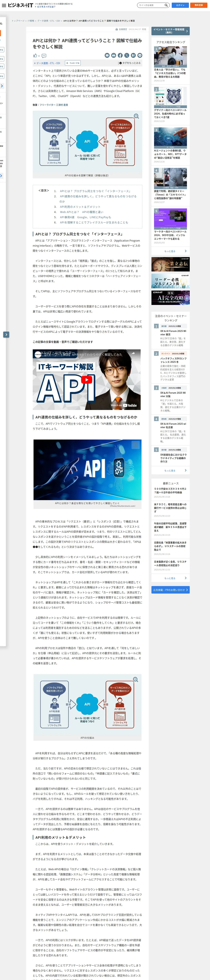Click もっと見る under イベント・セミナーランキング
This screenshot has width=210, height=980.
coord(170,471)
